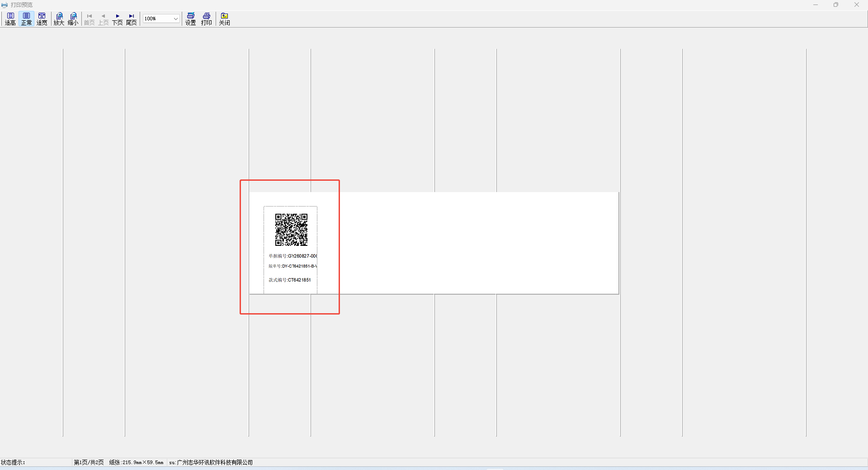Click the 单据编号 GY260827 text

[x=293, y=256]
